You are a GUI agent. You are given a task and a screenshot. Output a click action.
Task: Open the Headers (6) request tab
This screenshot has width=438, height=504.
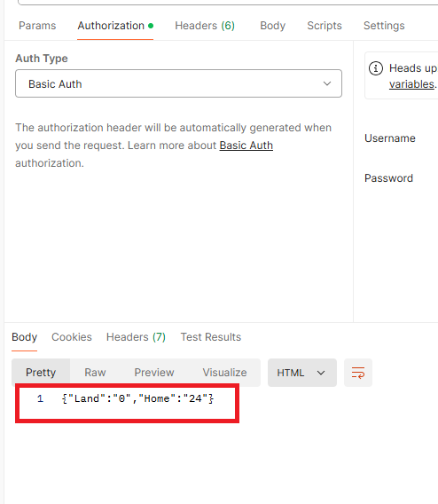point(205,26)
